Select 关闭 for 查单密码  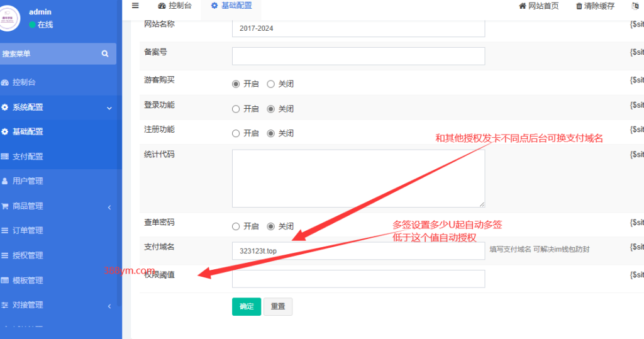[270, 226]
